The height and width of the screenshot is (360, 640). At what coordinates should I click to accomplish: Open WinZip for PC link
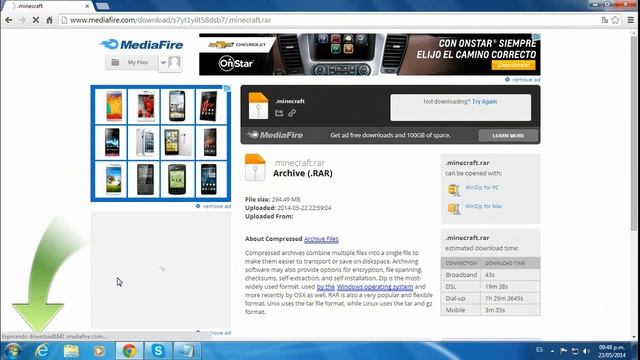coord(482,187)
